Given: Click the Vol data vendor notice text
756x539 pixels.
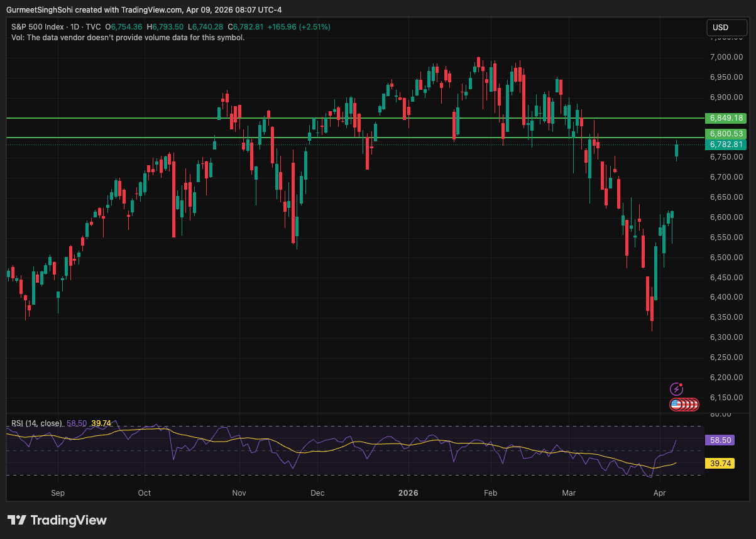Looking at the screenshot, I should (128, 37).
